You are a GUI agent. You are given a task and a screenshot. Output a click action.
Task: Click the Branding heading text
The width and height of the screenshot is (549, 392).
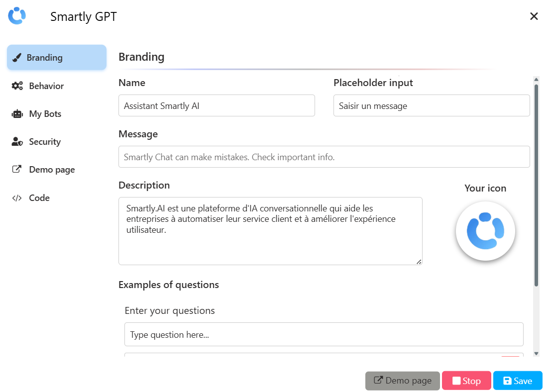(141, 57)
